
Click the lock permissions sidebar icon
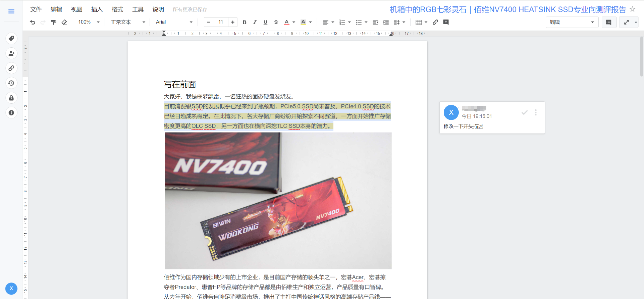[11, 98]
